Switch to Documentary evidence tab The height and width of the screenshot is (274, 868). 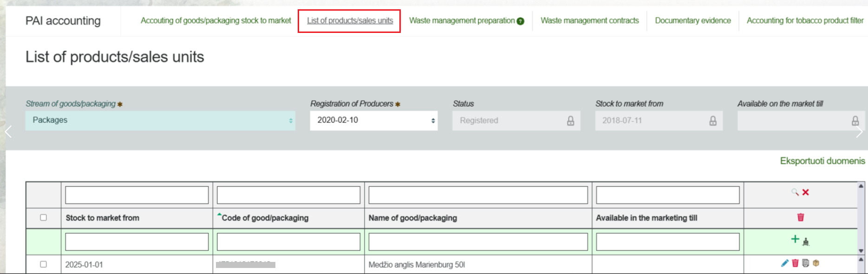[x=692, y=20]
